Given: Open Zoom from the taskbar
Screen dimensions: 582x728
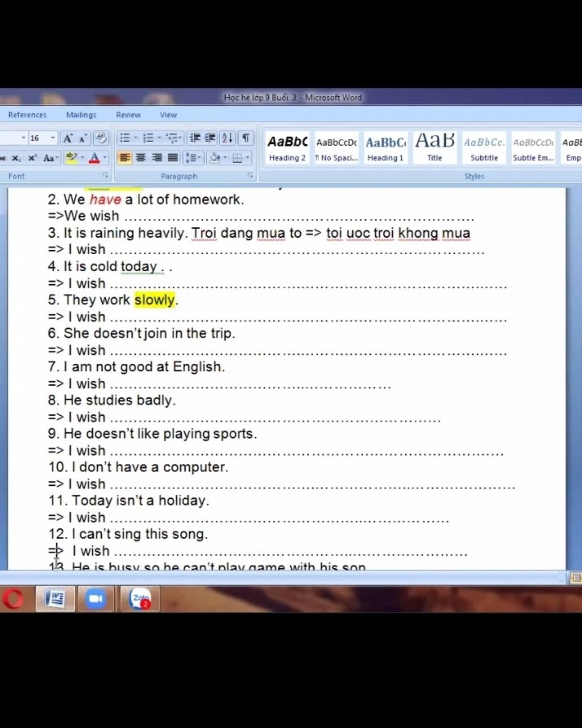Looking at the screenshot, I should point(95,599).
